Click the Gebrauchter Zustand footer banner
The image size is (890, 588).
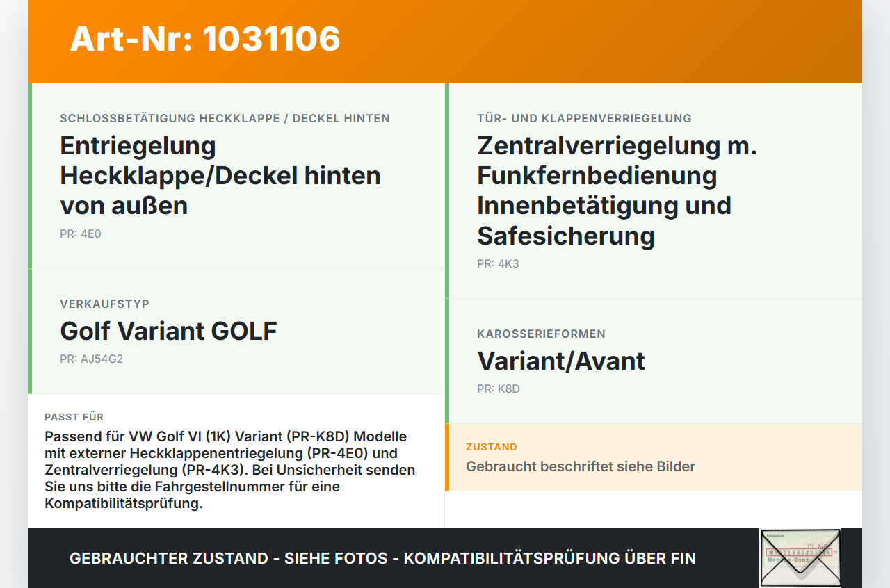[x=382, y=558]
